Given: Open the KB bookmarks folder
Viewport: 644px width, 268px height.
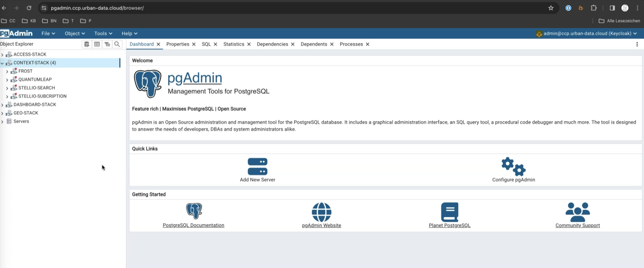Looking at the screenshot, I should point(29,21).
